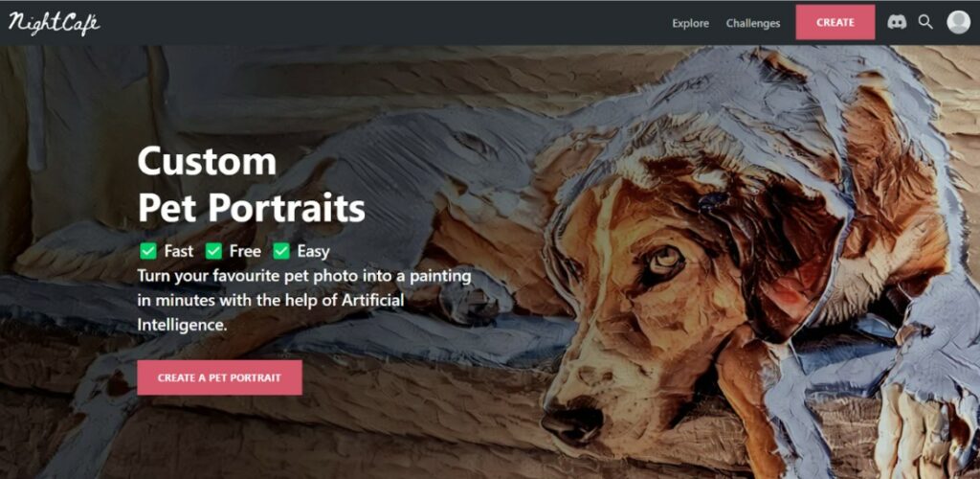Click the green Fast checkmark
The width and height of the screenshot is (980, 479).
[148, 251]
